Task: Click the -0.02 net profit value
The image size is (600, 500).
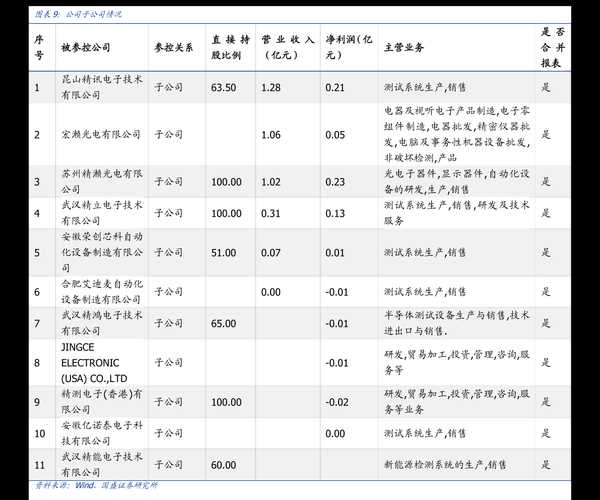Action: tap(337, 401)
